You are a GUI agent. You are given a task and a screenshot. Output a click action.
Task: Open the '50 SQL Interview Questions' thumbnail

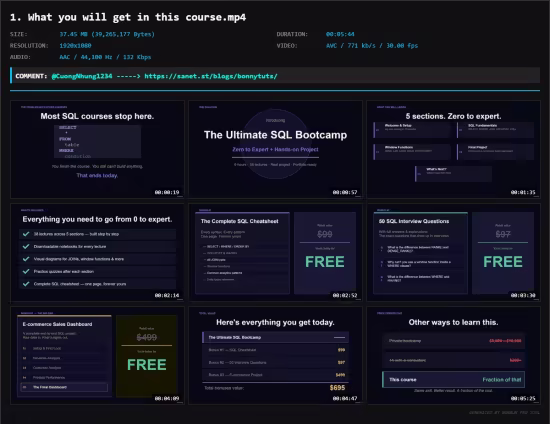pos(454,253)
